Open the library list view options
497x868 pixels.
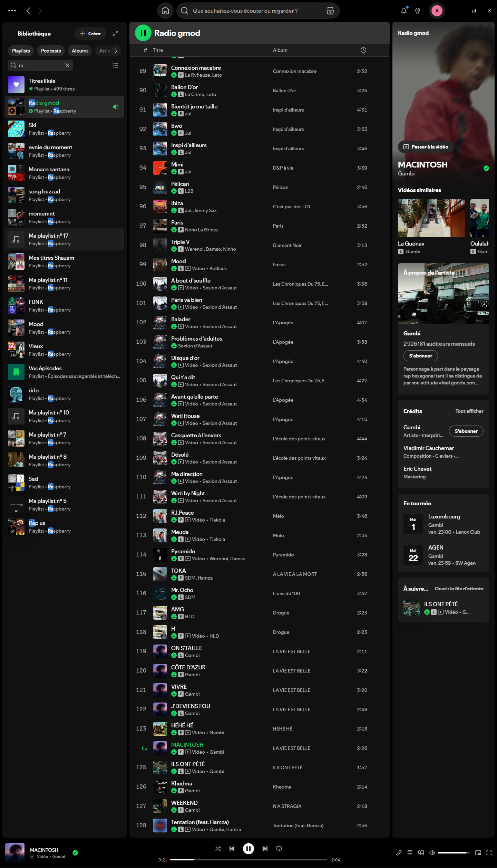[x=116, y=65]
